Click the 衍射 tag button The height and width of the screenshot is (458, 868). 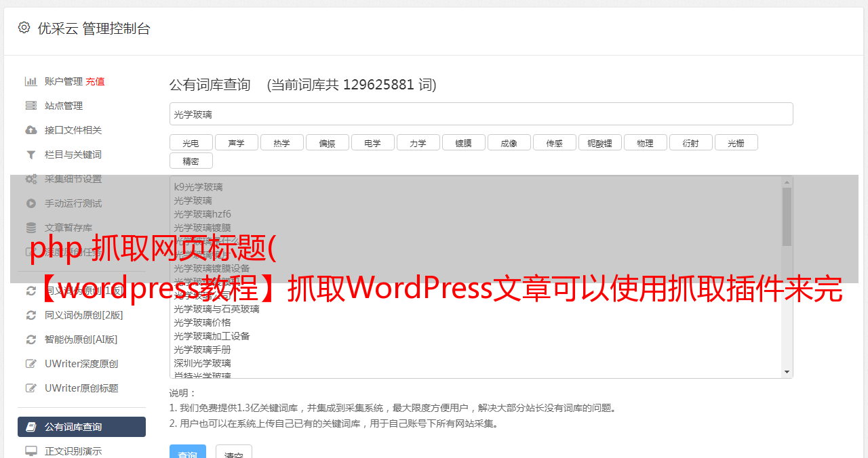690,143
